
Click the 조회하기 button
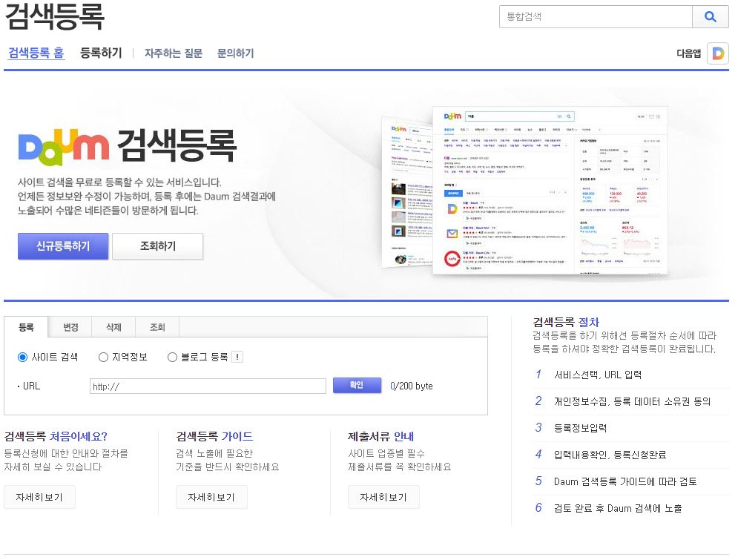pos(158,246)
